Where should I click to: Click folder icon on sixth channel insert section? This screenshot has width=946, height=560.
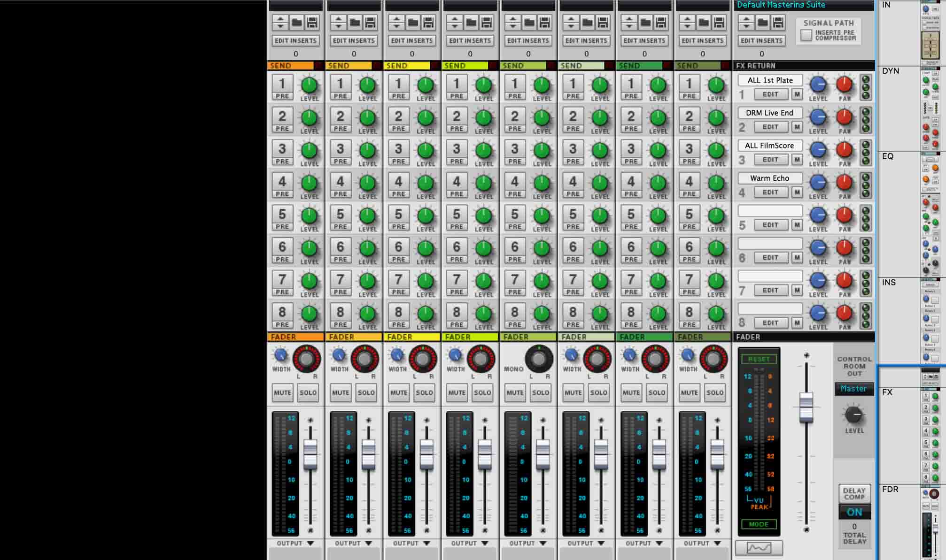587,23
